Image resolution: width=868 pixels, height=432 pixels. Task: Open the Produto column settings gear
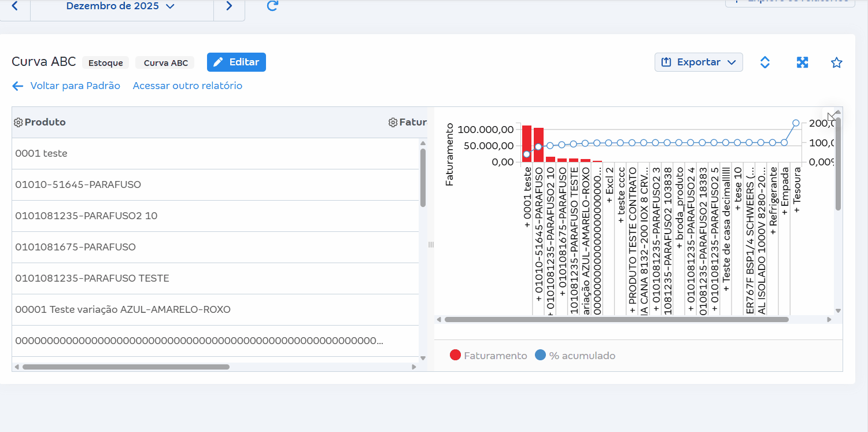(x=18, y=123)
